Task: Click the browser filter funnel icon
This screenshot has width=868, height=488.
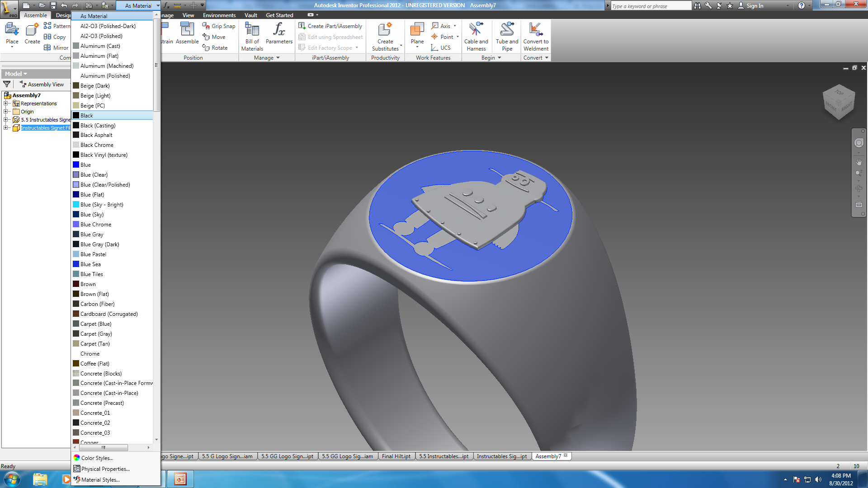Action: click(x=7, y=84)
